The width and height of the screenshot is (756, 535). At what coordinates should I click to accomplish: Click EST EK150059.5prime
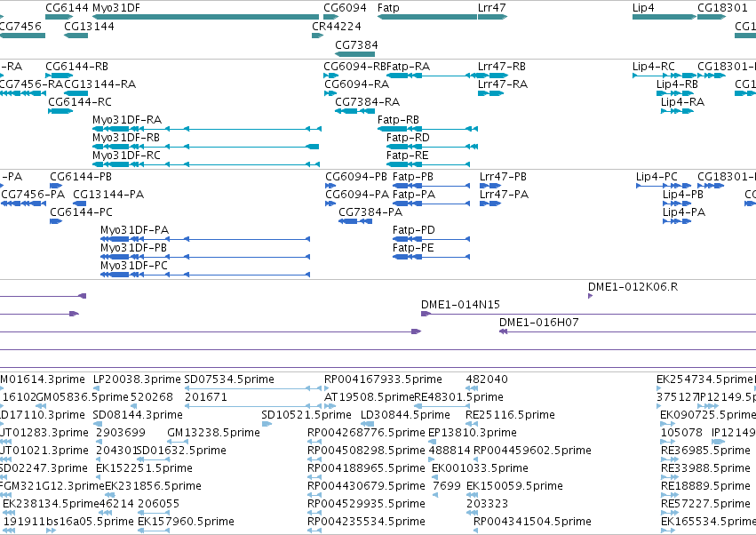472,494
